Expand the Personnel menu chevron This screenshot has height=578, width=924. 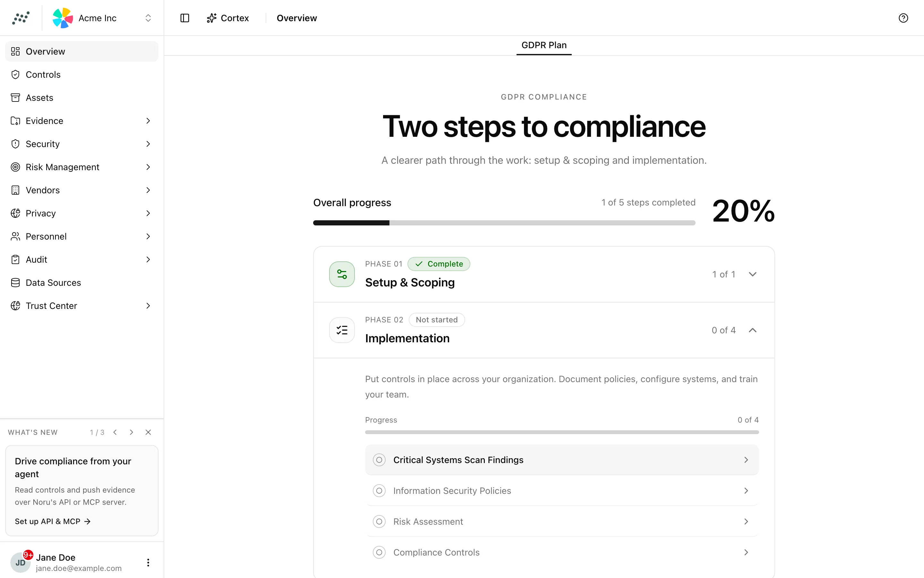tap(148, 236)
